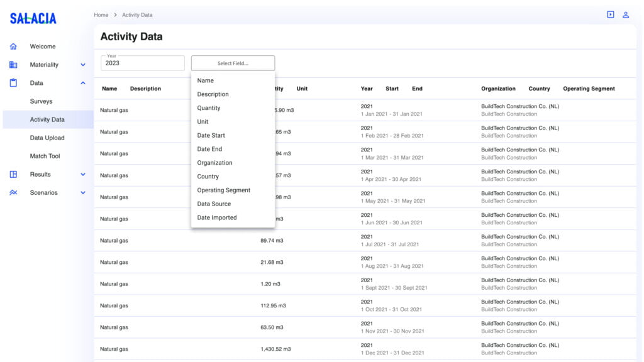
Task: Click the Year input field
Action: coord(143,63)
